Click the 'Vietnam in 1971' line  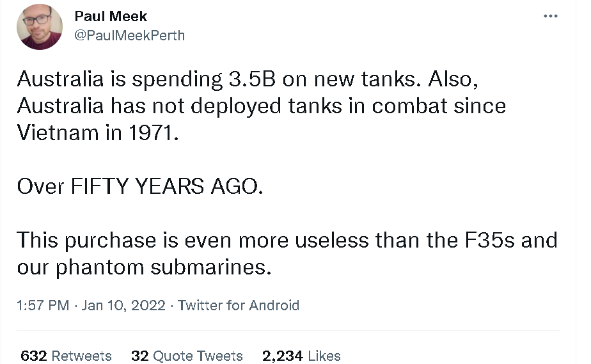coord(98,132)
